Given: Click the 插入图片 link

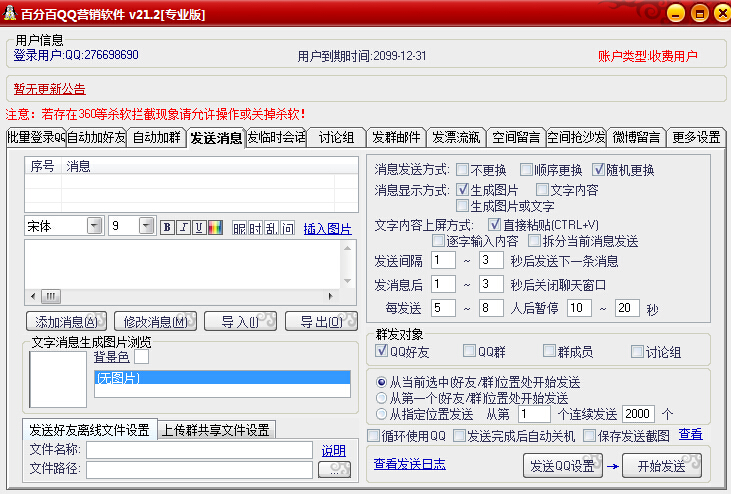Looking at the screenshot, I should pos(327,228).
